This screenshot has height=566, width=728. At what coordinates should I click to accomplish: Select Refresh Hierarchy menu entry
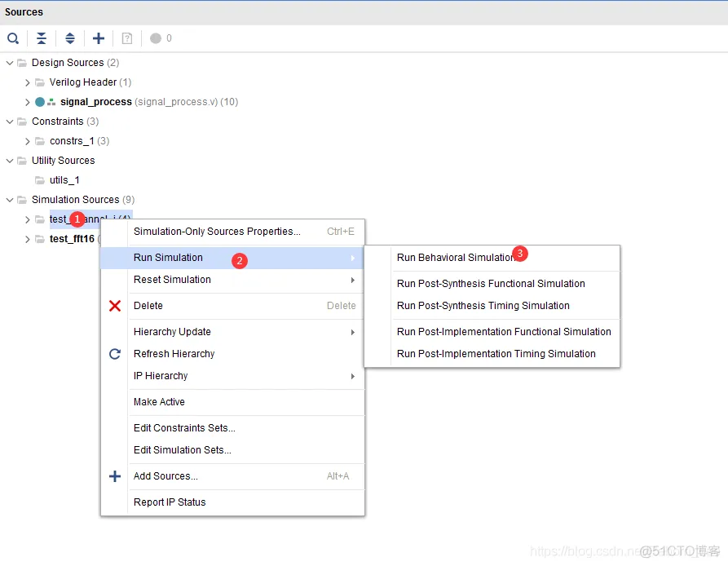coord(232,354)
